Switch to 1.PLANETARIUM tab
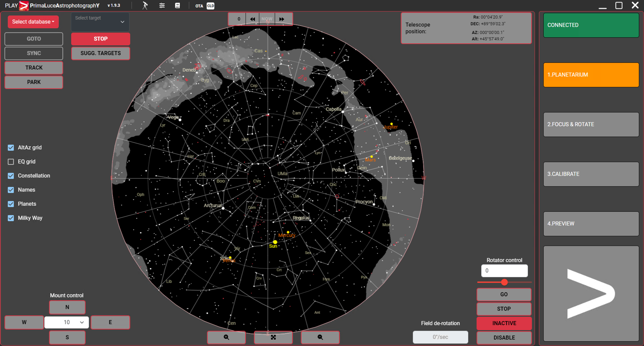Viewport: 644px width, 346px height. coord(591,75)
